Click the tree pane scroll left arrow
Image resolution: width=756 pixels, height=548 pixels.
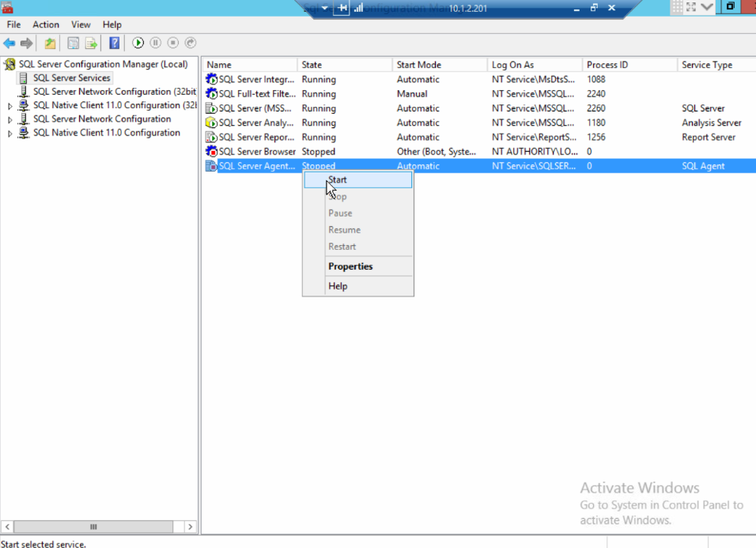pyautogui.click(x=7, y=527)
